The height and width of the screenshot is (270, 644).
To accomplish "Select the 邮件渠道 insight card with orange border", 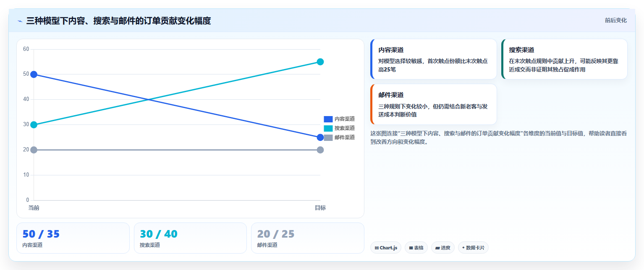I will 434,104.
